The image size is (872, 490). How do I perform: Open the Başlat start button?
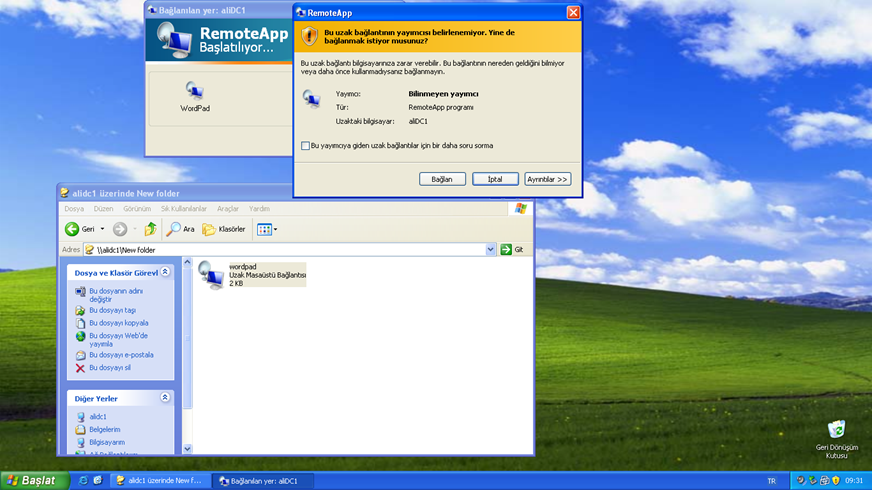point(34,481)
